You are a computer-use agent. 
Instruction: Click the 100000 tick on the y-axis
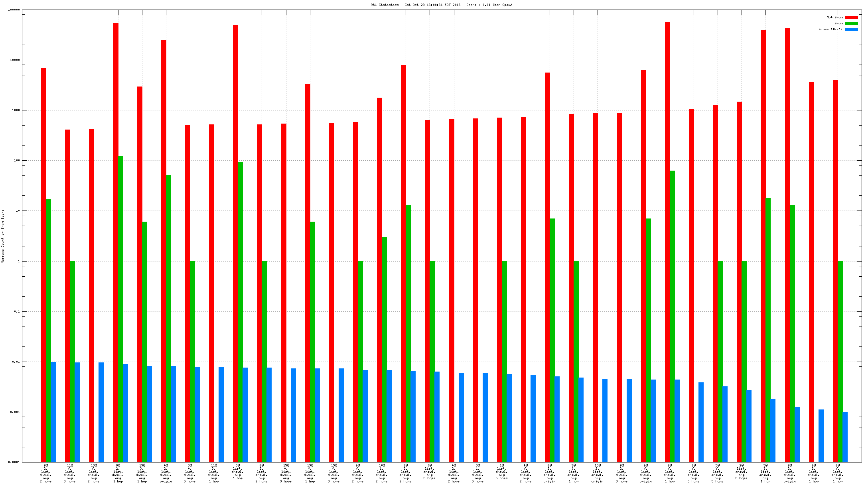[x=14, y=10]
